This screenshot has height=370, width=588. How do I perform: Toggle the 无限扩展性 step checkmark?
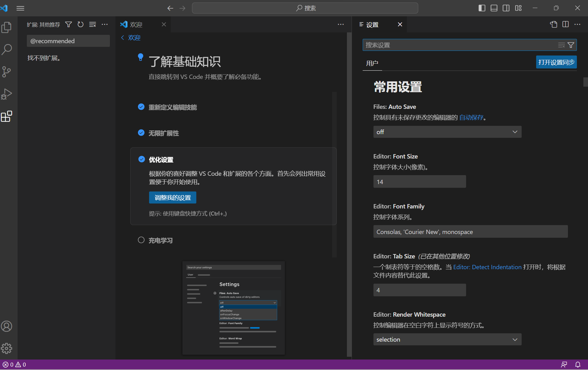(x=141, y=133)
